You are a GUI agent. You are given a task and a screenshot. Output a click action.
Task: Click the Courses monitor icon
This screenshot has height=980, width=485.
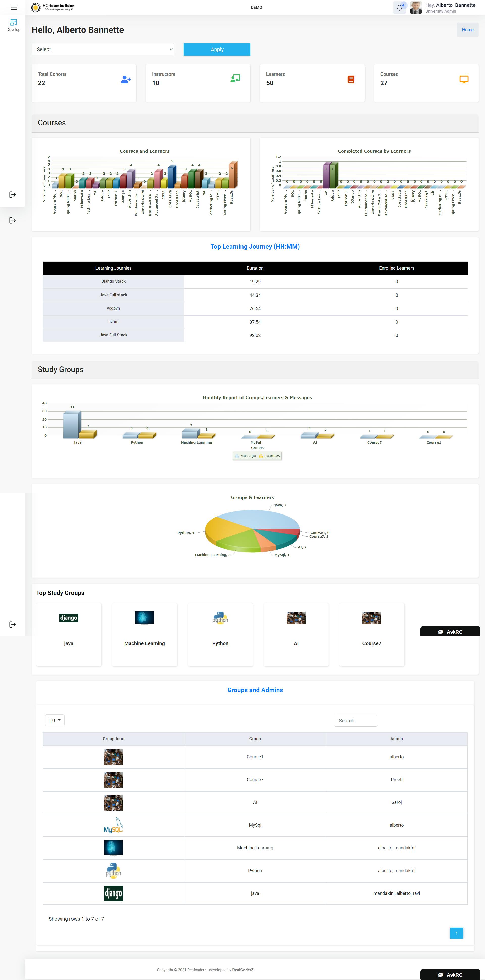point(464,79)
